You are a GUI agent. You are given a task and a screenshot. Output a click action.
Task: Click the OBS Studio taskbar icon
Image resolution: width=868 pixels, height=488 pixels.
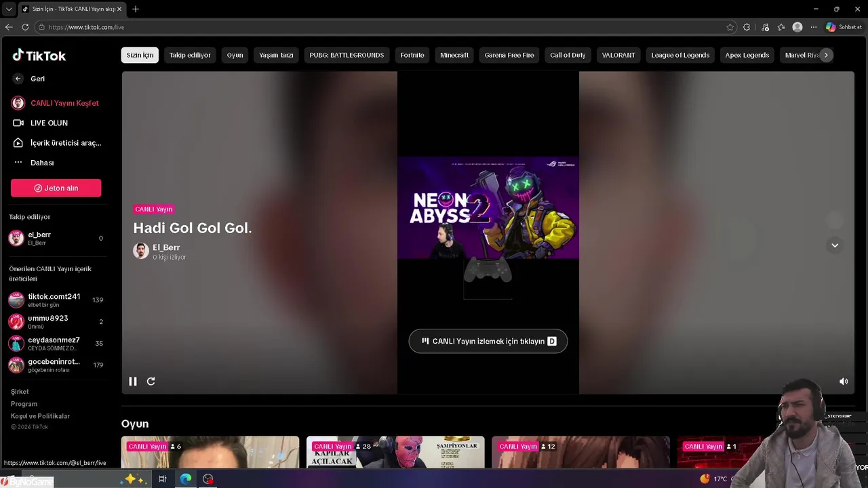point(208,479)
